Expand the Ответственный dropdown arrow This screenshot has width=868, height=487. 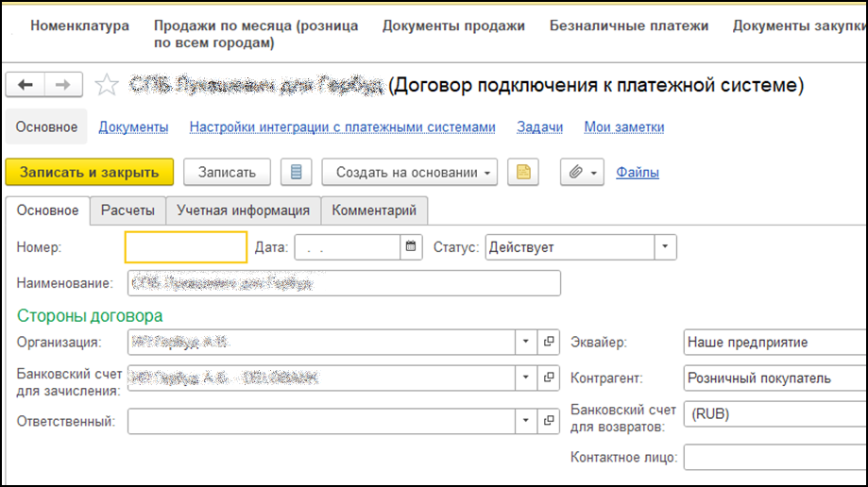click(526, 421)
